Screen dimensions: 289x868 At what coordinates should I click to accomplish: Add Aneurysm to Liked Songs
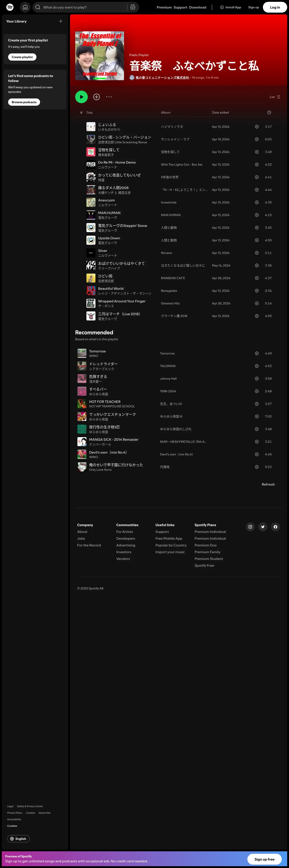[x=257, y=203]
